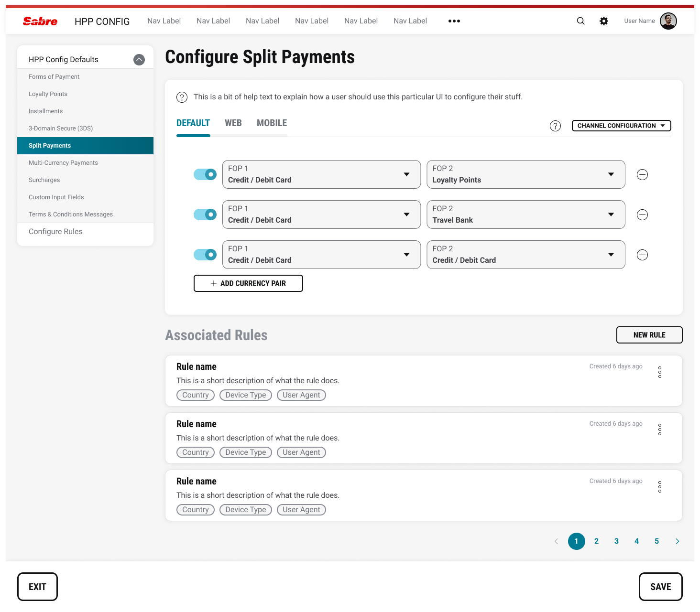Click Country tag on first rule card
700x612 pixels.
[196, 395]
